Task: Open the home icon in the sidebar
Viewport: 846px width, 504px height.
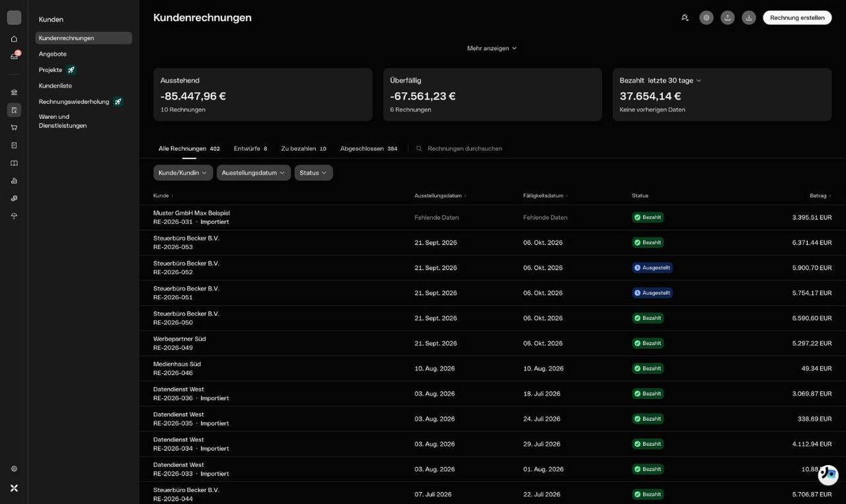Action: pos(14,39)
